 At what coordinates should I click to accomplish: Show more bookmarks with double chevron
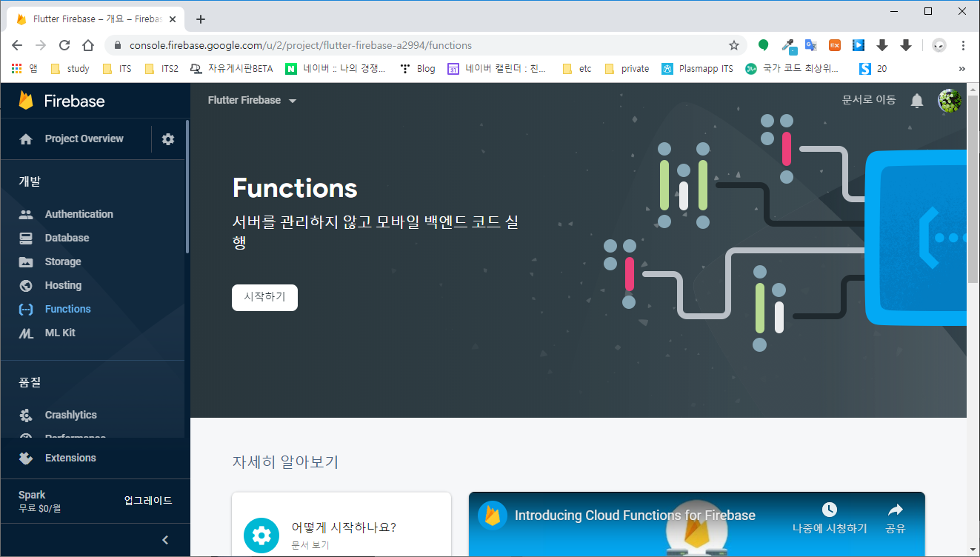962,69
